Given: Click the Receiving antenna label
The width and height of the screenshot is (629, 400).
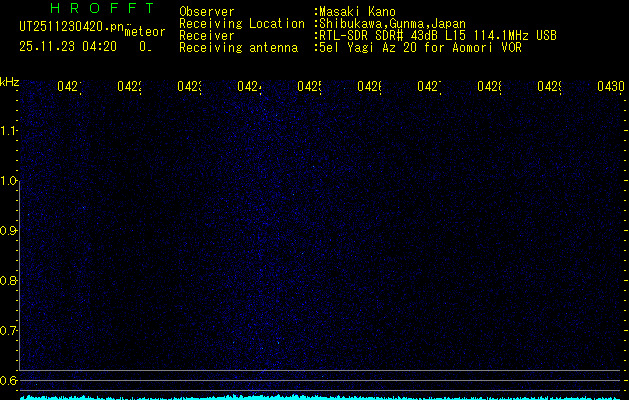Looking at the screenshot, I should coord(238,48).
